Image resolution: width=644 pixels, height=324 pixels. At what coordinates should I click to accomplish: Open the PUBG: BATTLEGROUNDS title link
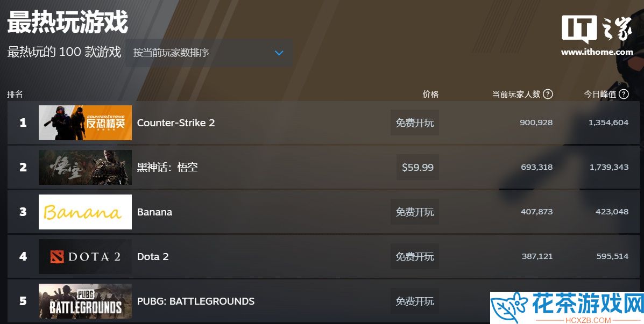195,301
